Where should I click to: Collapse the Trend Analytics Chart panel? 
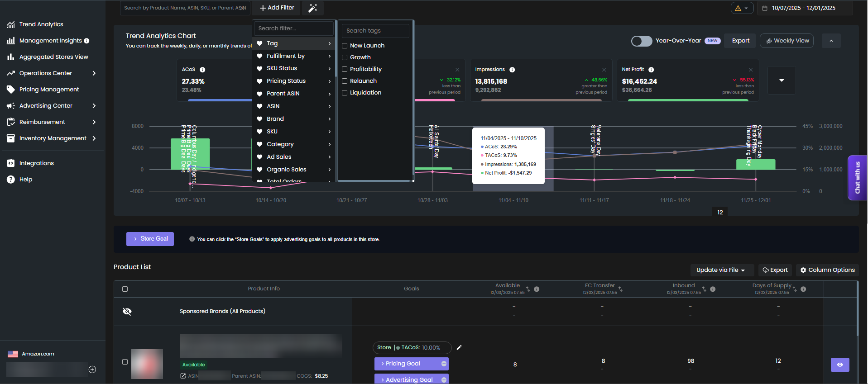tap(831, 41)
